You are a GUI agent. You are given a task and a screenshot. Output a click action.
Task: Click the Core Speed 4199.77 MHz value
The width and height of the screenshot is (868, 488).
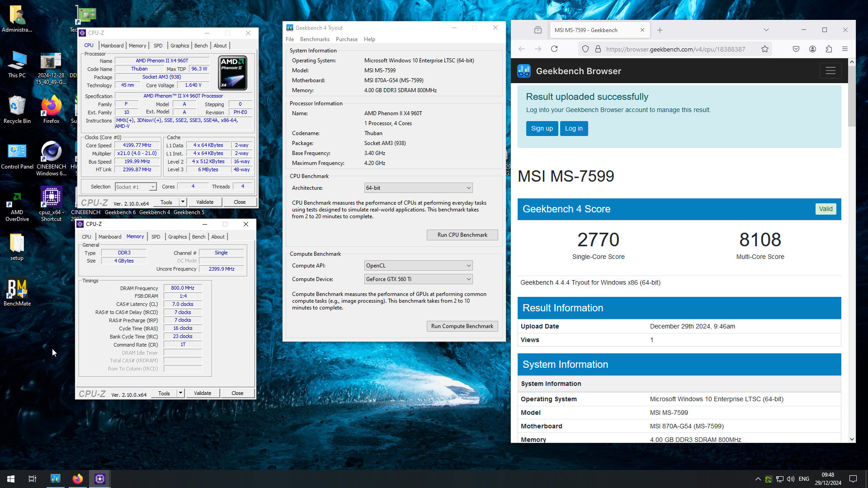click(137, 145)
